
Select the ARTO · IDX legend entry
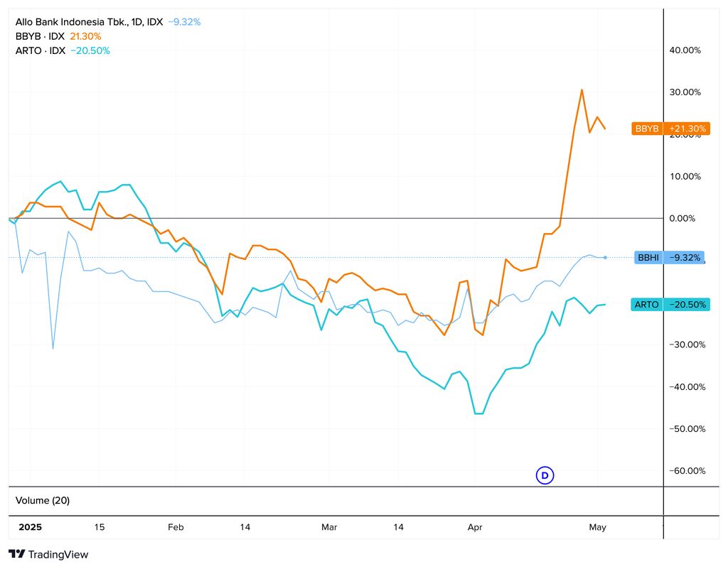pyautogui.click(x=41, y=50)
